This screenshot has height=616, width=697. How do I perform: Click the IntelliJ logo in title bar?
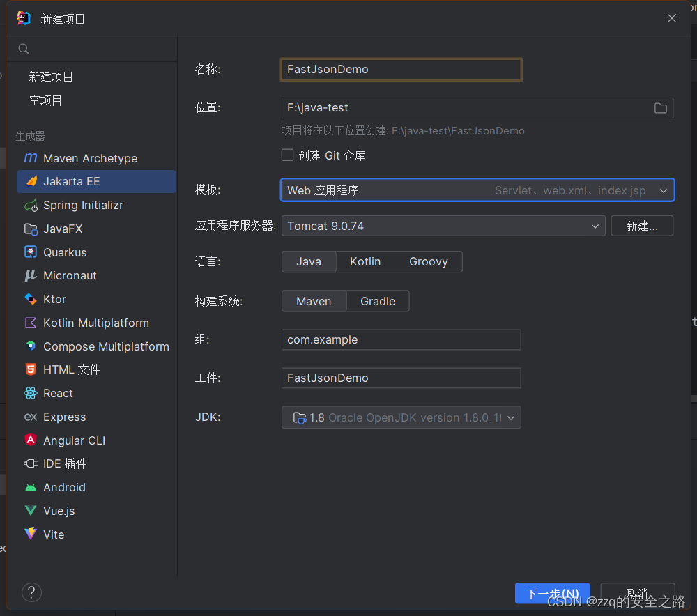point(24,18)
